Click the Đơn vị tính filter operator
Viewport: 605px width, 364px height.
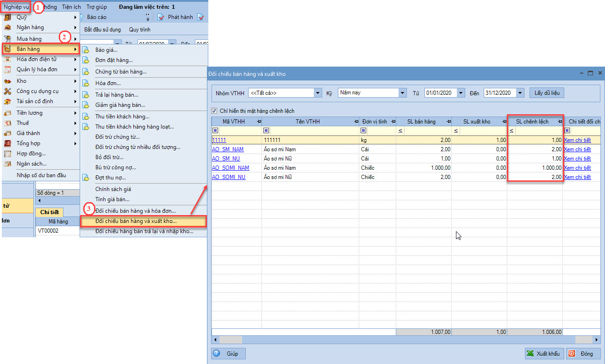pyautogui.click(x=363, y=131)
